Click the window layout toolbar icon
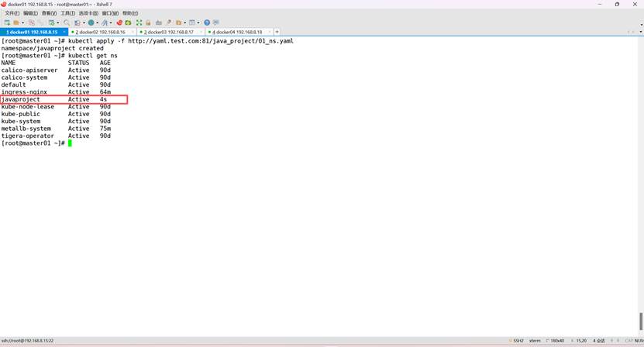This screenshot has width=644, height=347. coord(191,22)
